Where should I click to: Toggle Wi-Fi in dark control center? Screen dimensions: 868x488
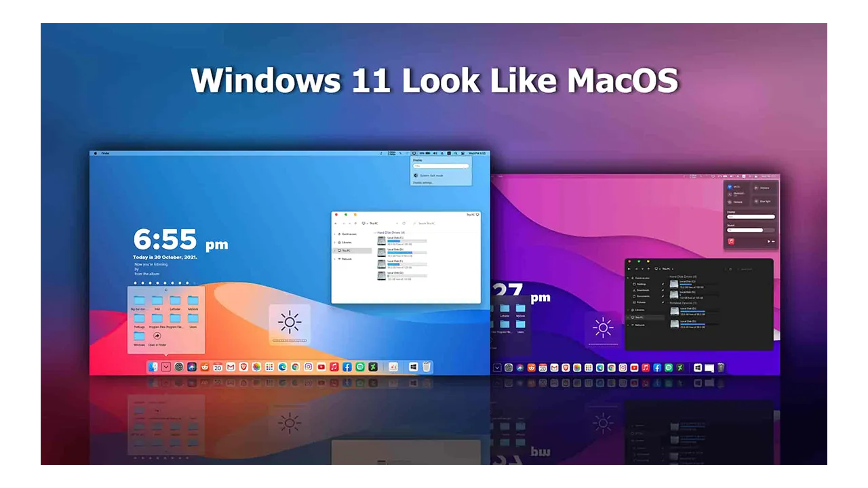tap(734, 186)
